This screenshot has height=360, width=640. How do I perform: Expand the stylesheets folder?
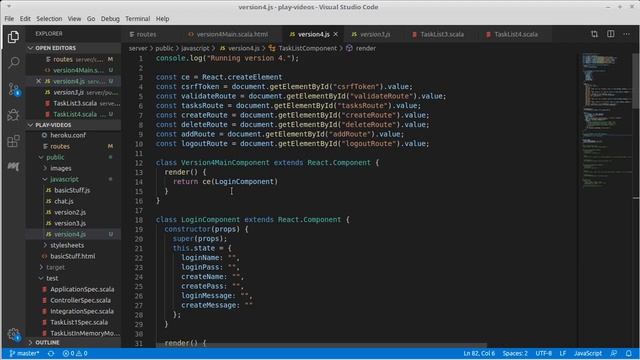click(73, 245)
